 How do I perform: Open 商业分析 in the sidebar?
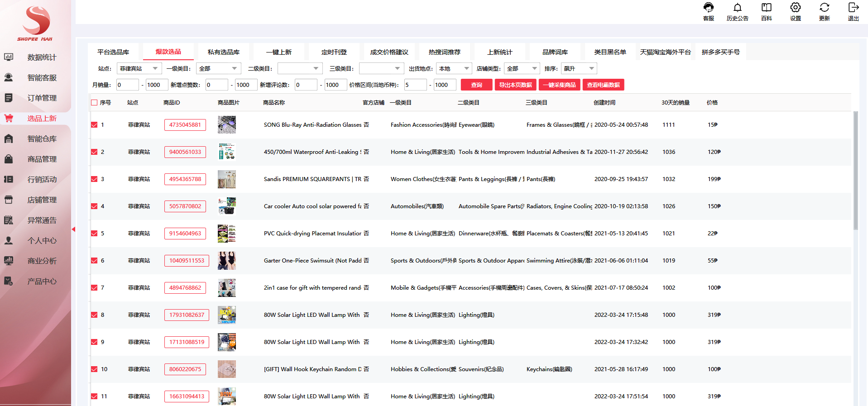[x=35, y=261]
